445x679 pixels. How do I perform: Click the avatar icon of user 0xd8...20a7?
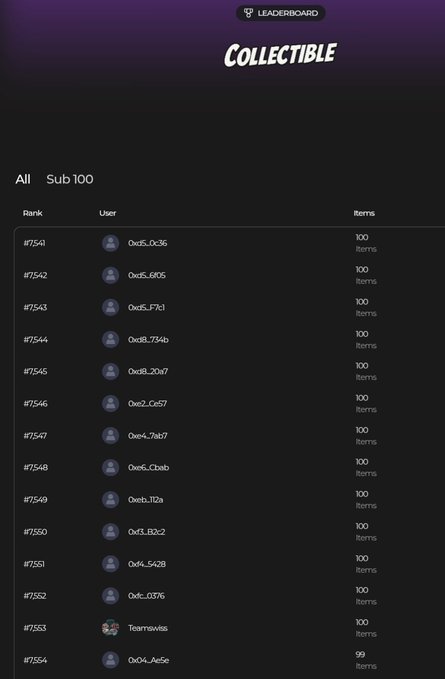coord(110,371)
